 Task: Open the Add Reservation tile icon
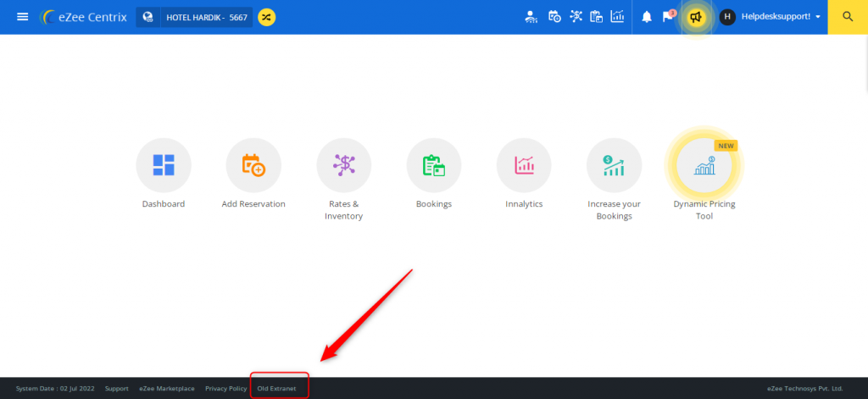pos(253,165)
